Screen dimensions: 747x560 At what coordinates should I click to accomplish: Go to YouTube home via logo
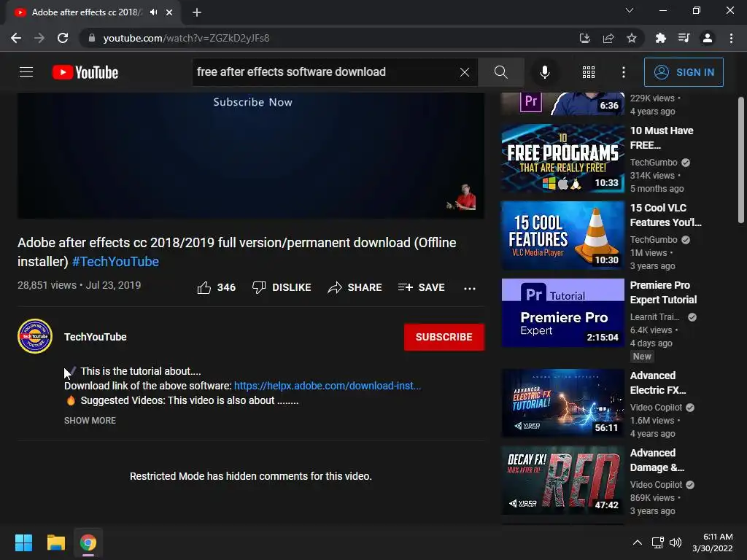click(x=85, y=72)
